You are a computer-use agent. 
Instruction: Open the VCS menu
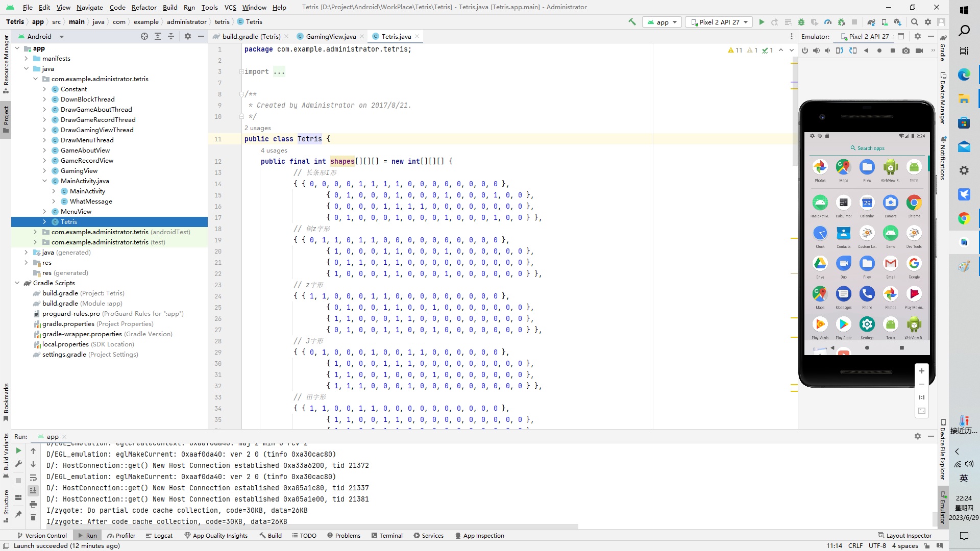pos(230,7)
